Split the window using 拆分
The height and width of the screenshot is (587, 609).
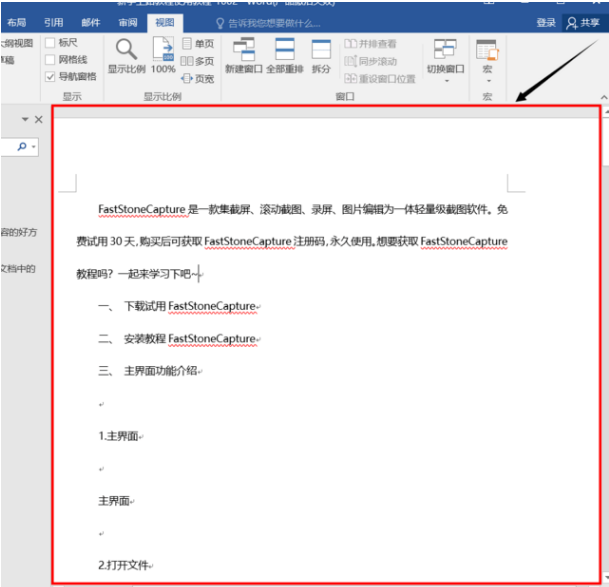coord(321,56)
